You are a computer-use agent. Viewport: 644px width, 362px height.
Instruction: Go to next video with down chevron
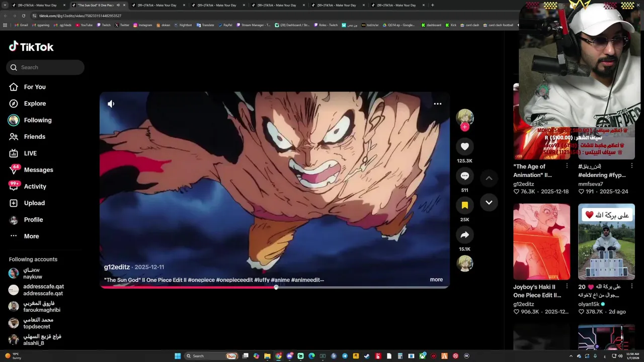click(x=489, y=202)
